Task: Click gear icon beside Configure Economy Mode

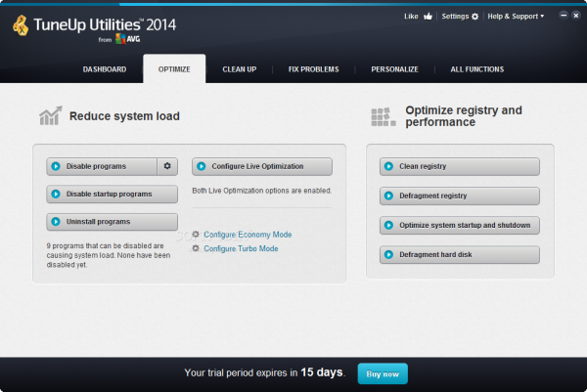Action: tap(196, 235)
